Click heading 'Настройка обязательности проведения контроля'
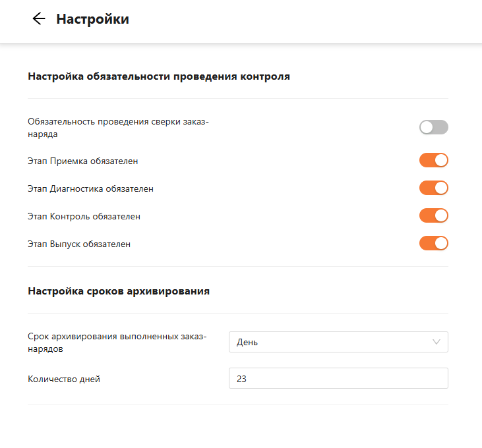Viewport: 482px width, 448px height. [x=159, y=76]
